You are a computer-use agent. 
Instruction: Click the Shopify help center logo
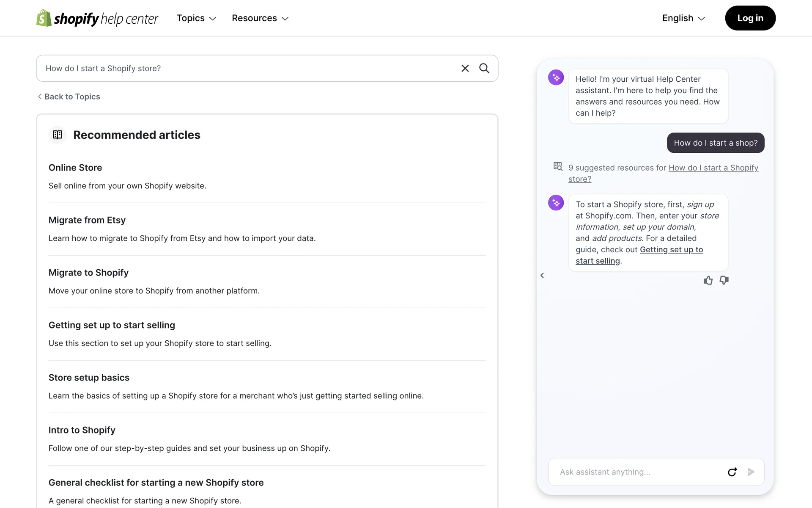point(97,18)
